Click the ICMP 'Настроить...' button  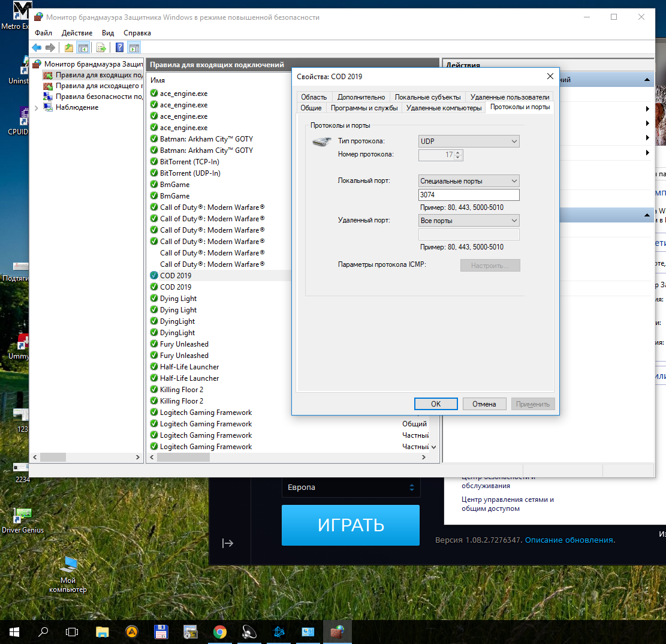coord(490,266)
